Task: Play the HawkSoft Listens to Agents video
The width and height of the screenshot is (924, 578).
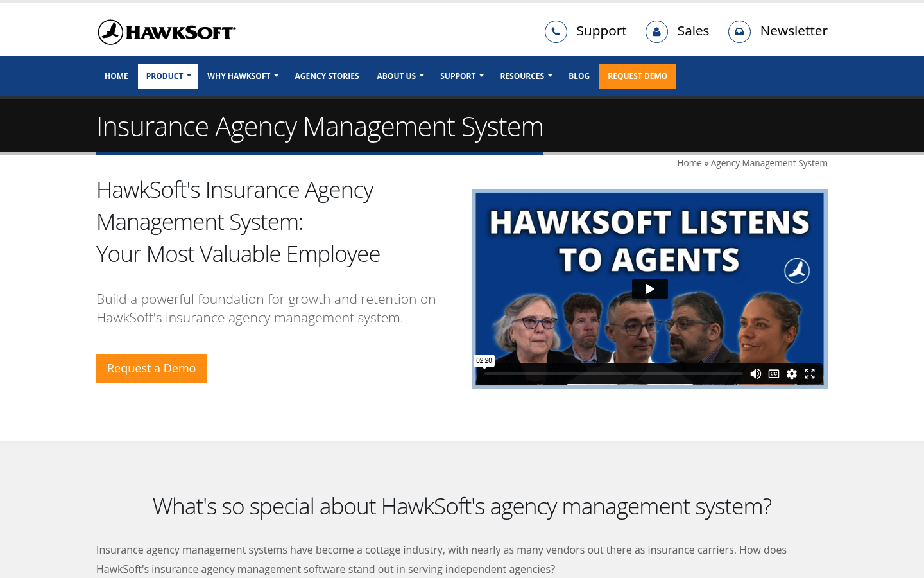Action: tap(649, 288)
